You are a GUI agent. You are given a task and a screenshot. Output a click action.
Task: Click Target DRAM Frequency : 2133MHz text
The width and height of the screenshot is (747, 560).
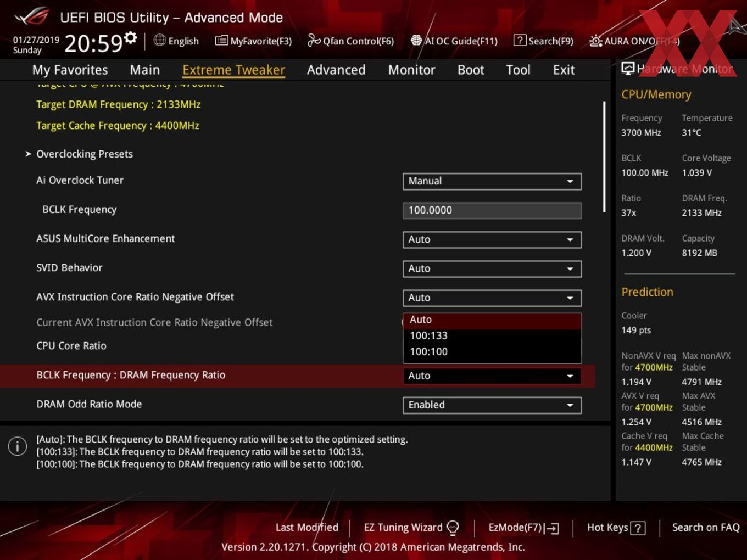(x=119, y=104)
